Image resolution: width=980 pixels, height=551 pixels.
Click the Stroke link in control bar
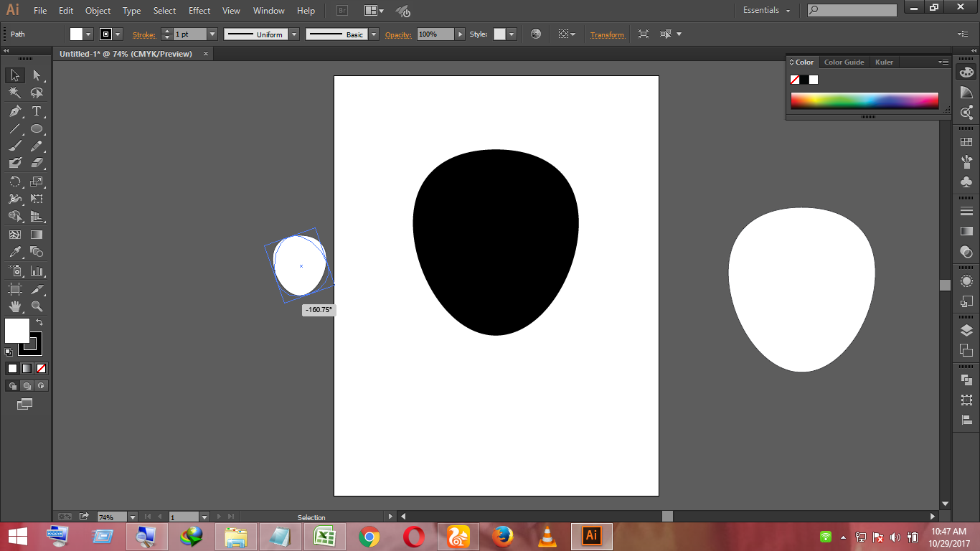(x=143, y=34)
